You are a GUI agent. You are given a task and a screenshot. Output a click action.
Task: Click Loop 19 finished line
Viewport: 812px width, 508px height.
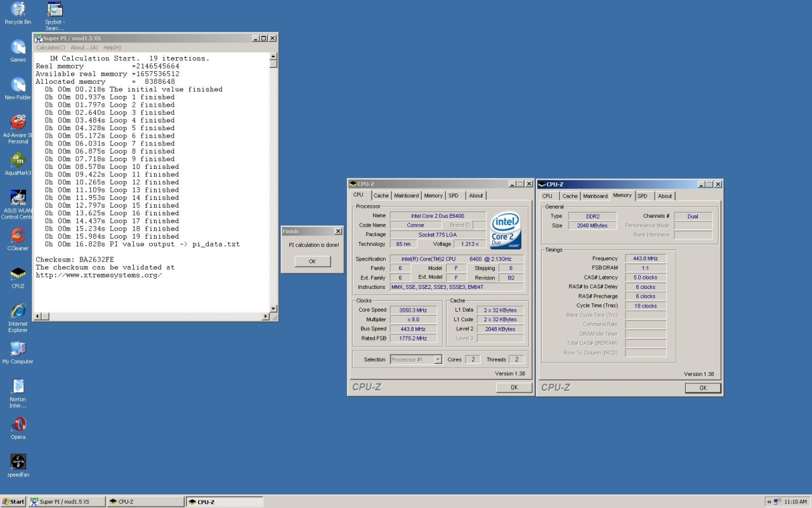coord(112,236)
